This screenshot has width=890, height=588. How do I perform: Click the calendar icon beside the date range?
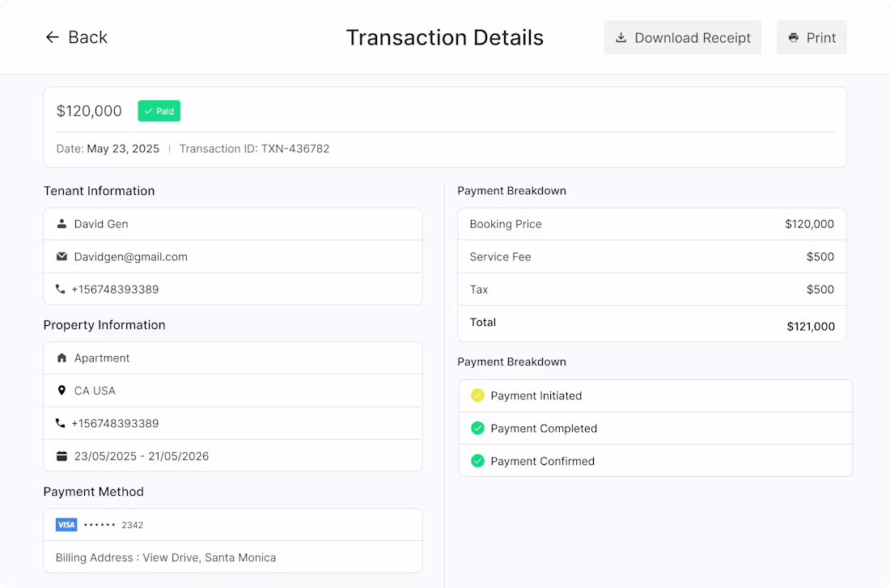click(x=61, y=455)
